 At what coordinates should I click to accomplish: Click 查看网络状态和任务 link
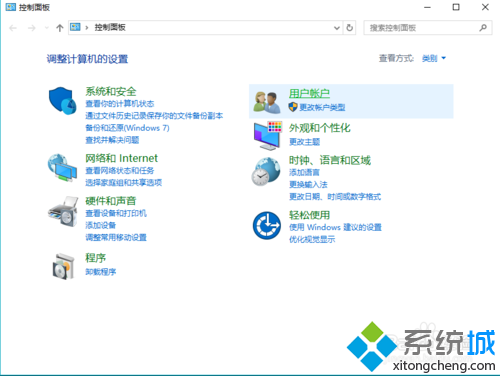(x=120, y=171)
